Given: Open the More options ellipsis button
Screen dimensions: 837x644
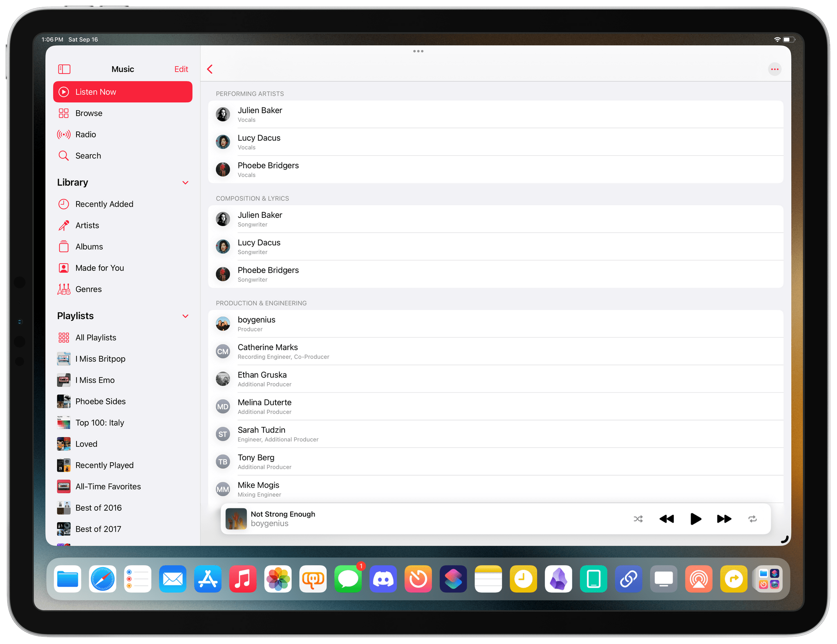Looking at the screenshot, I should 774,69.
